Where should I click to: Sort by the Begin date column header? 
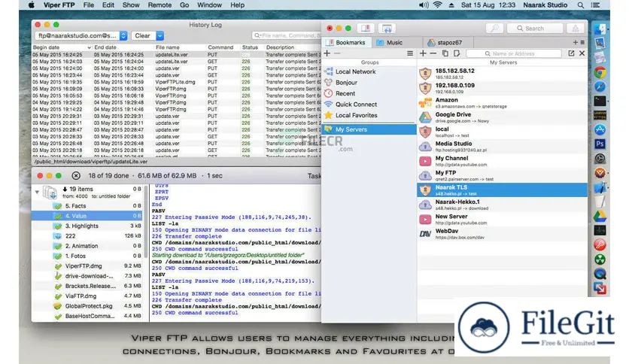tap(62, 47)
